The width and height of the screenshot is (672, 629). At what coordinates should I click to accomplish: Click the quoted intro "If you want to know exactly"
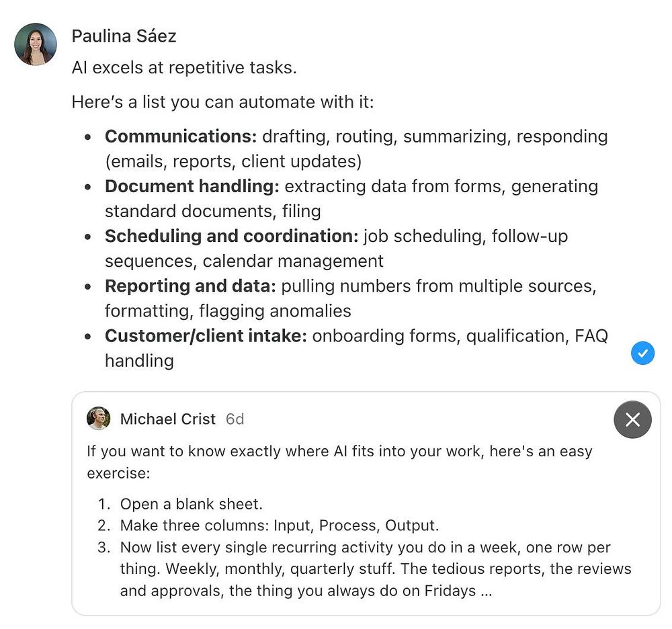pos(339,451)
